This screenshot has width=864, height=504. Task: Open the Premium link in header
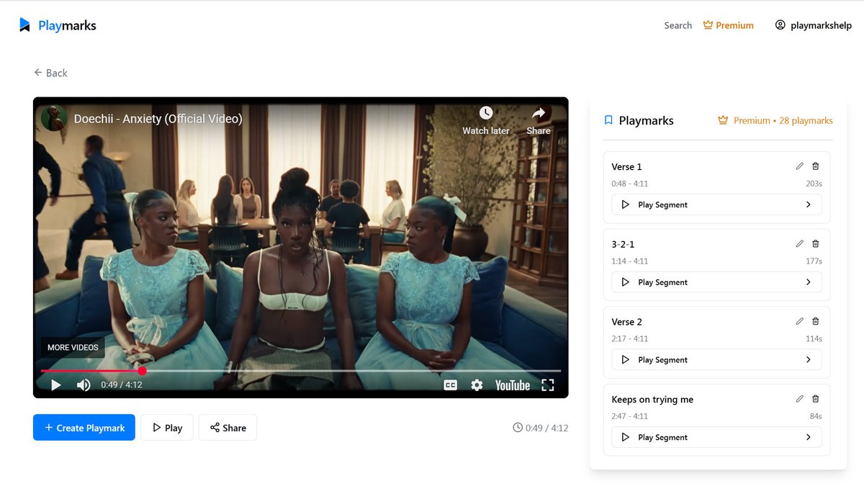click(x=729, y=25)
